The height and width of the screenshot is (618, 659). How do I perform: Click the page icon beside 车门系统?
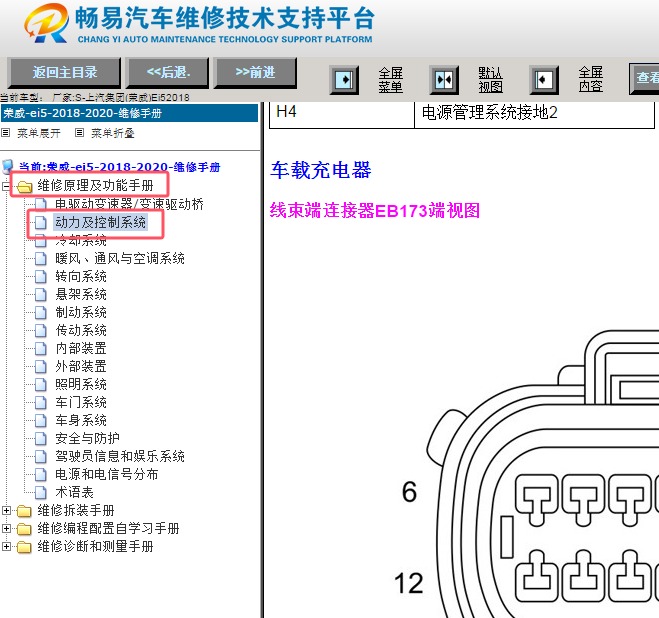[x=40, y=403]
